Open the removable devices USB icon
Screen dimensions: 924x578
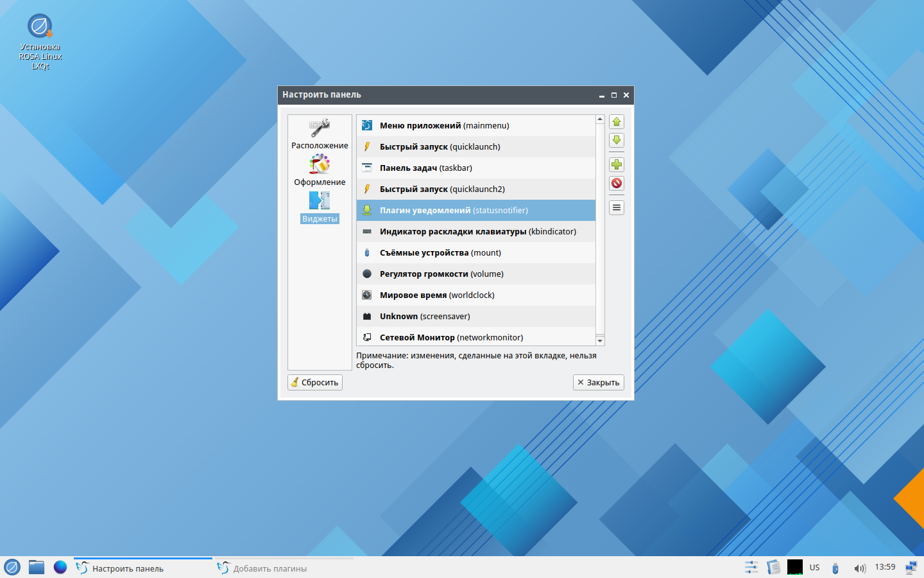(835, 568)
